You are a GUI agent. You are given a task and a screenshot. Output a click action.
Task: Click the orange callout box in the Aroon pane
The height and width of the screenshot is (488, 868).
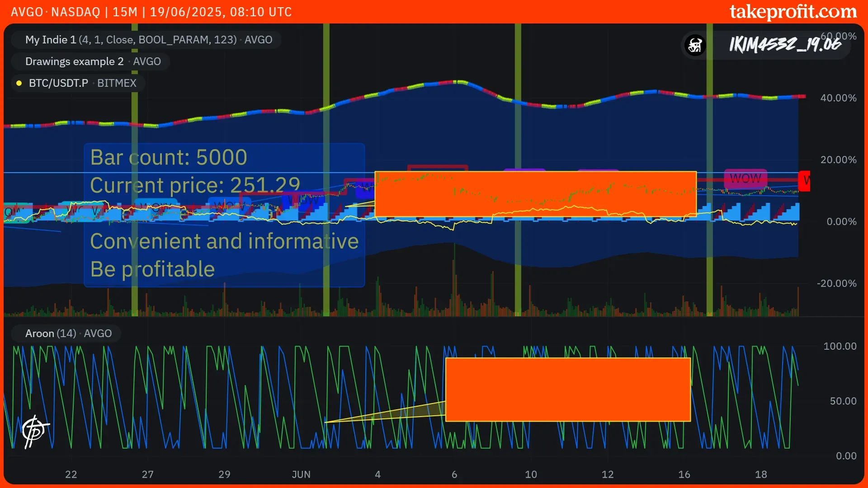[x=568, y=389]
